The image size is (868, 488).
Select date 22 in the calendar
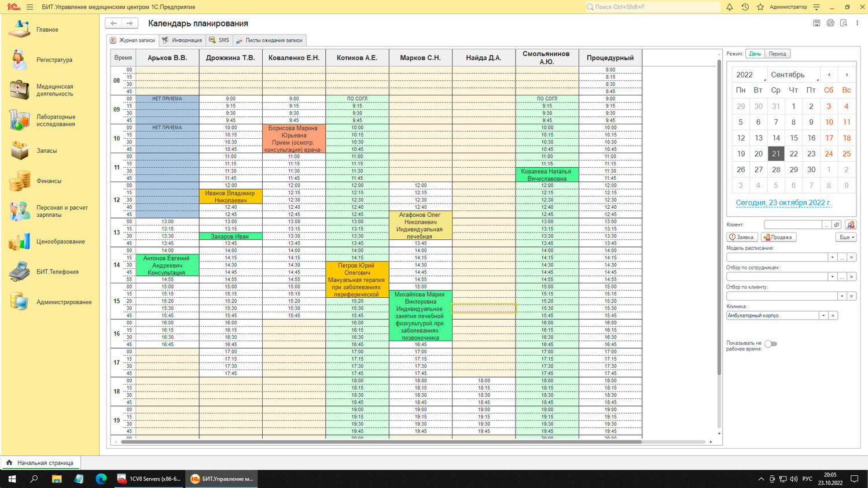point(793,154)
